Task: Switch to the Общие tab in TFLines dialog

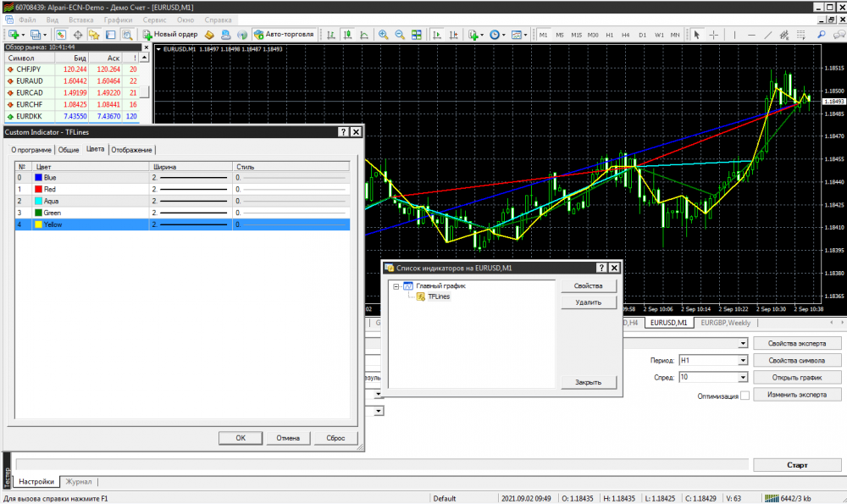Action: pos(69,150)
